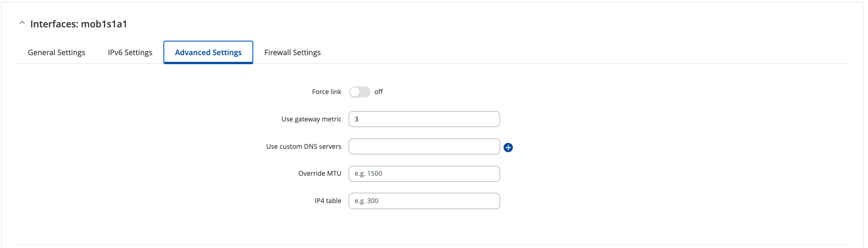Image resolution: width=868 pixels, height=248 pixels.
Task: Enable the Force link switch
Action: click(359, 92)
